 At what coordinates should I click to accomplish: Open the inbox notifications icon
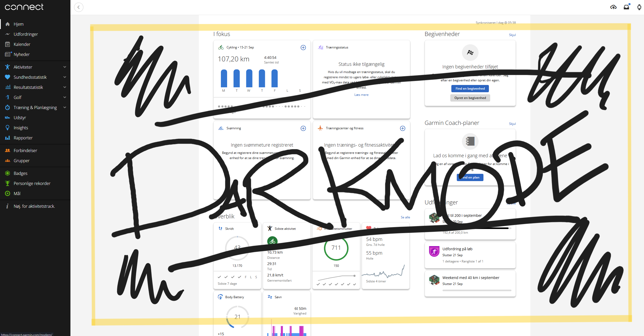pos(626,7)
